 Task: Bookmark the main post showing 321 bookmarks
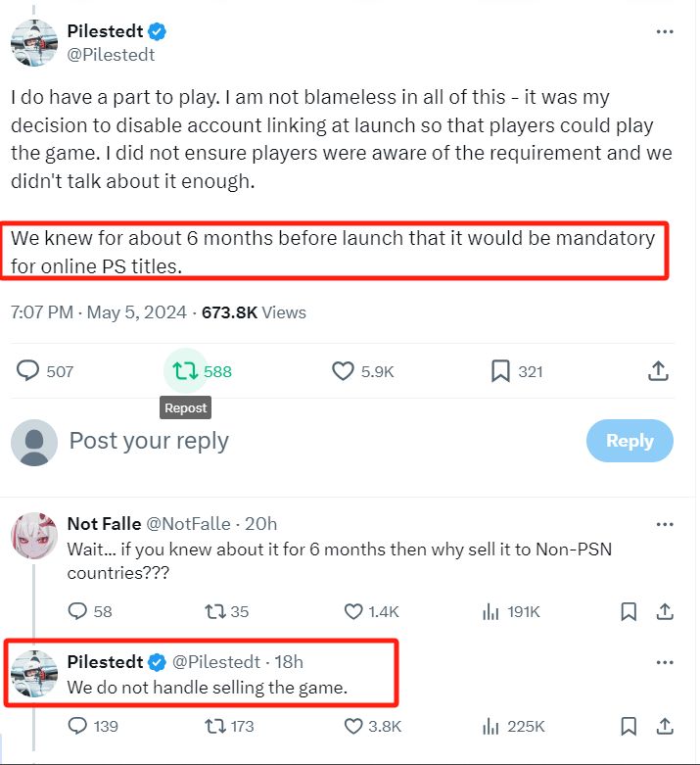pyautogui.click(x=500, y=371)
